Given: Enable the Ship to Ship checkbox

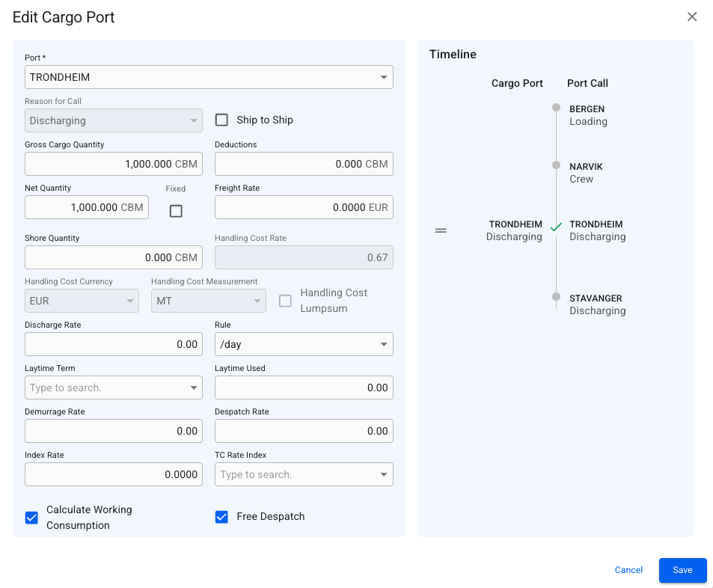Looking at the screenshot, I should (221, 120).
